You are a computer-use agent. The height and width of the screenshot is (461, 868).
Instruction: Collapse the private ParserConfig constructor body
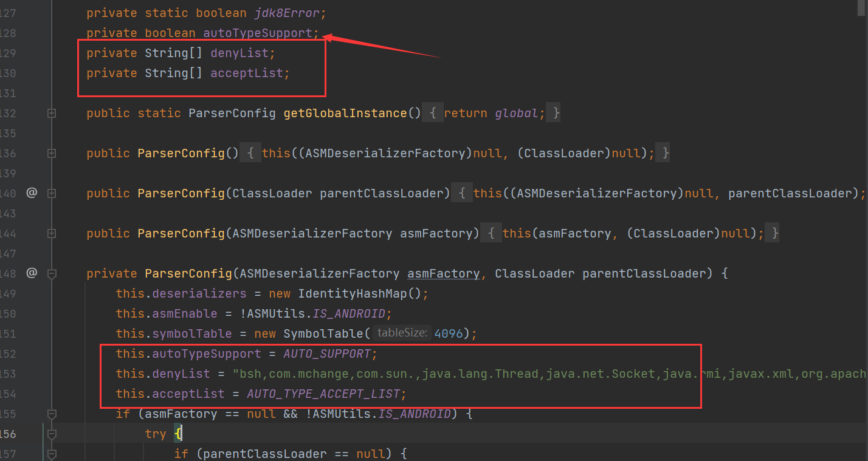[x=52, y=273]
